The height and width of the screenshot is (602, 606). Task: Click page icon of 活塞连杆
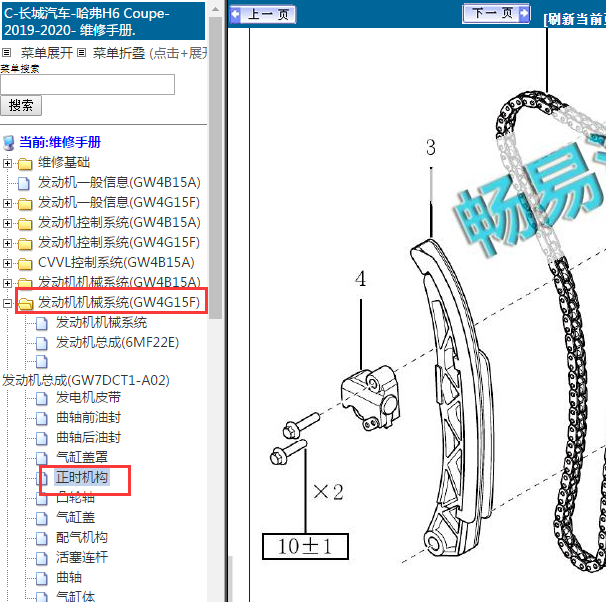[42, 559]
